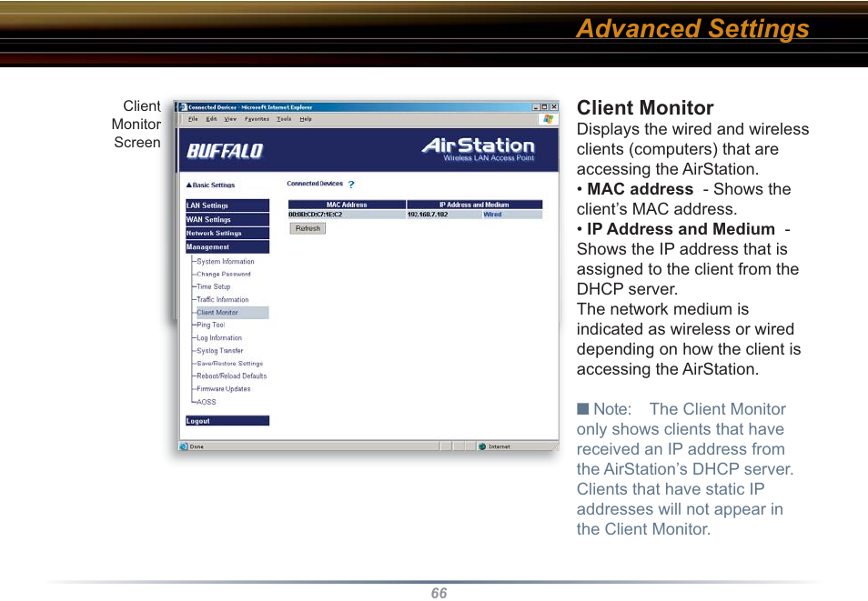The height and width of the screenshot is (601, 868).
Task: Click the Windows flag logo in menu bar
Action: point(548,119)
